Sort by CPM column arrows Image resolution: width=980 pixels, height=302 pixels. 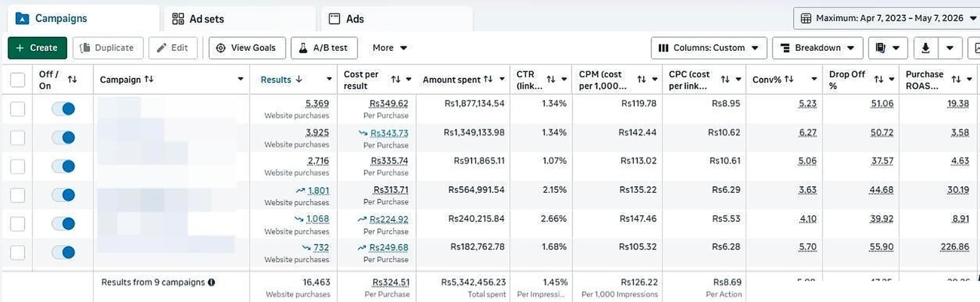click(641, 80)
